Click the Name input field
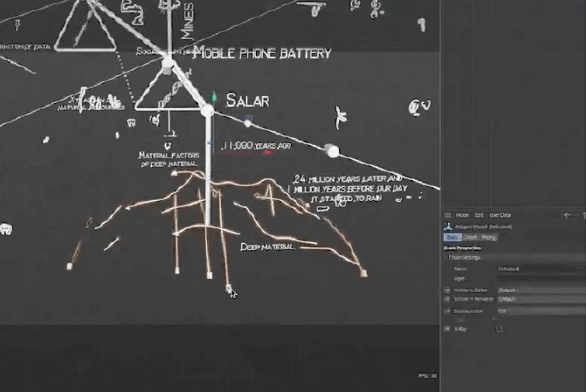Screen dimensions: 586x392 point(540,269)
